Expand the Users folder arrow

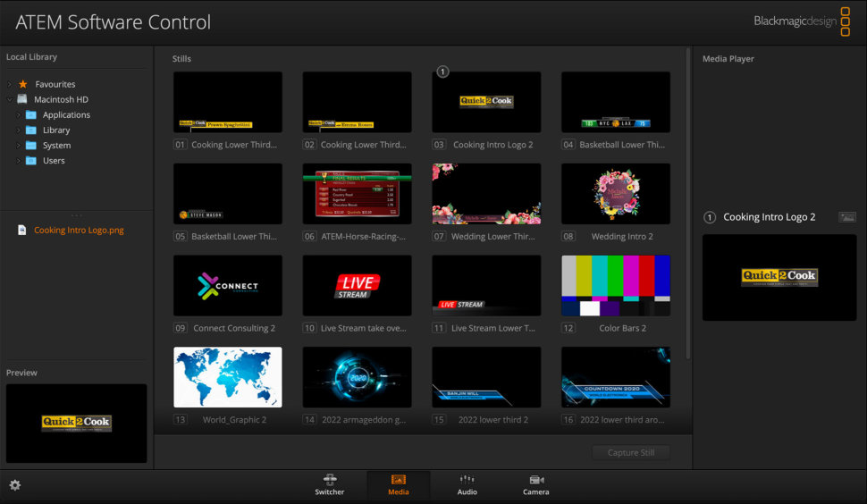18,161
